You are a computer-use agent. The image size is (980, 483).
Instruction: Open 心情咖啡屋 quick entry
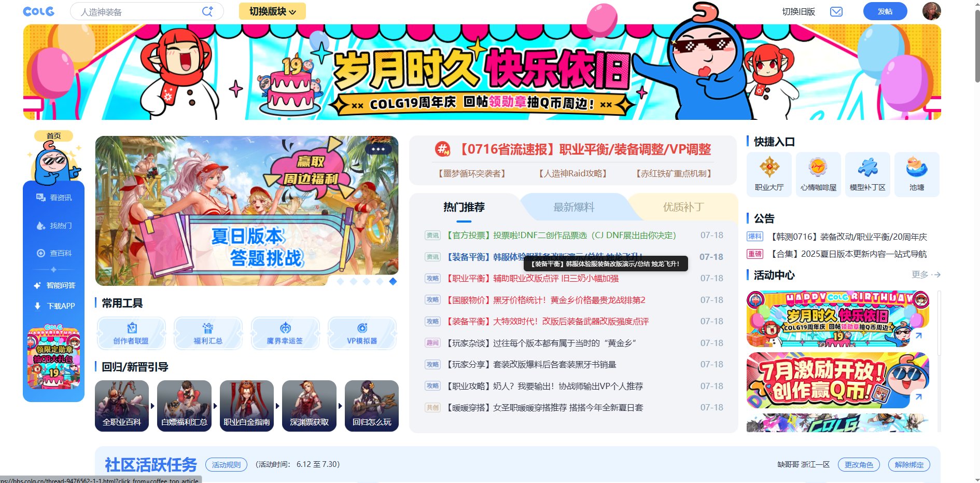tap(818, 174)
